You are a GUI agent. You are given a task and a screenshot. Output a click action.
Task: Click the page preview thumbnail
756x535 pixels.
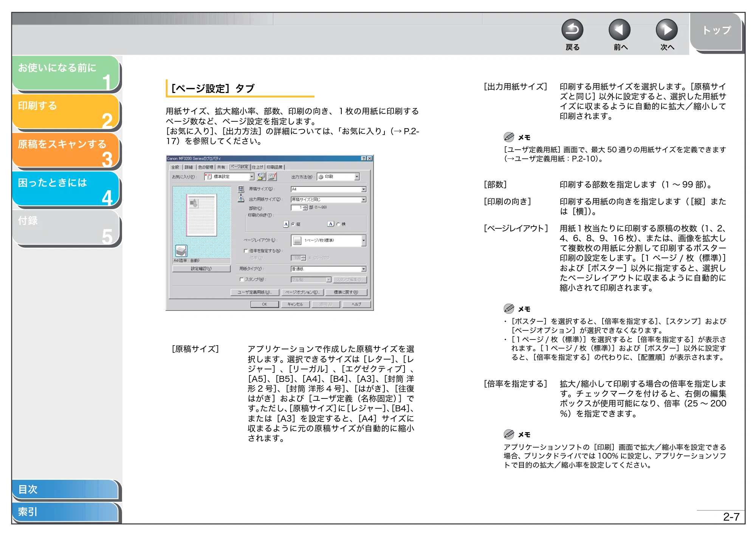[201, 215]
